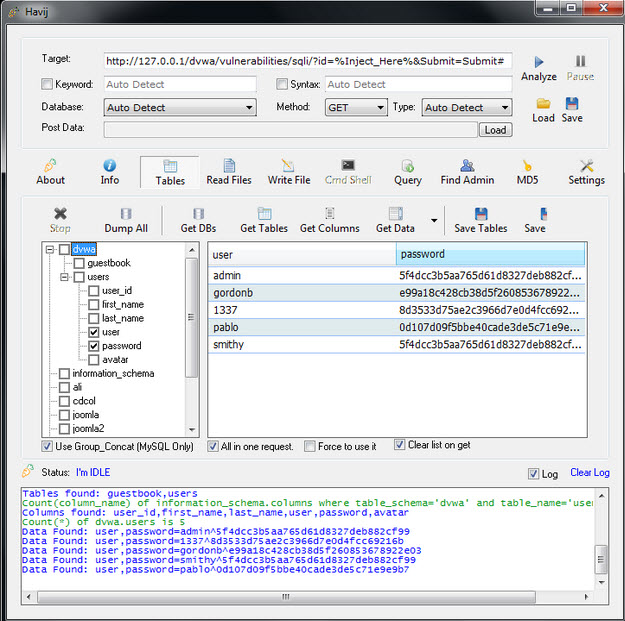This screenshot has height=621, width=625.
Task: Enable the Syntax checkbox
Action: tap(282, 84)
